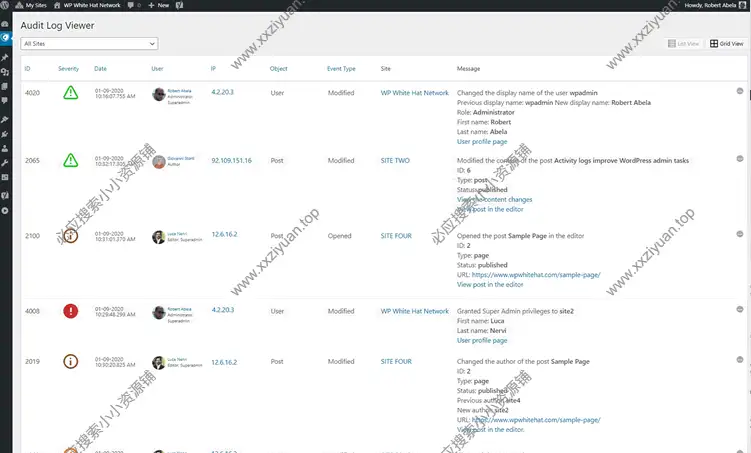Click 'Opened' event type in event 2100
The width and height of the screenshot is (751, 453).
coord(340,236)
